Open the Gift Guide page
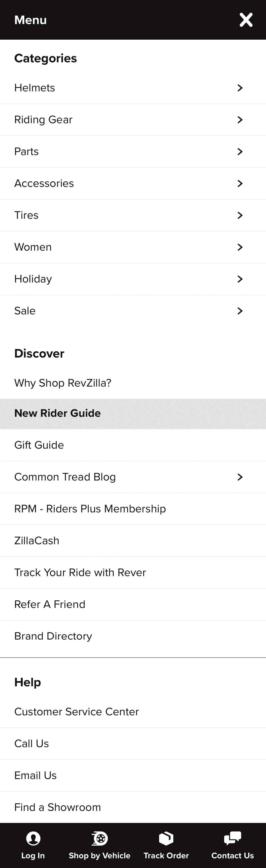This screenshot has height=868, width=266. [39, 445]
